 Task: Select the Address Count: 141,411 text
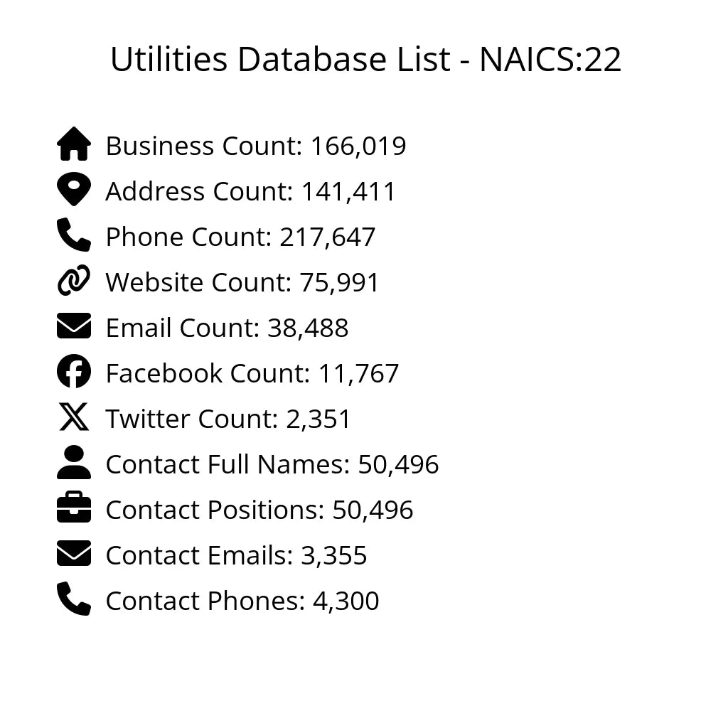(251, 191)
